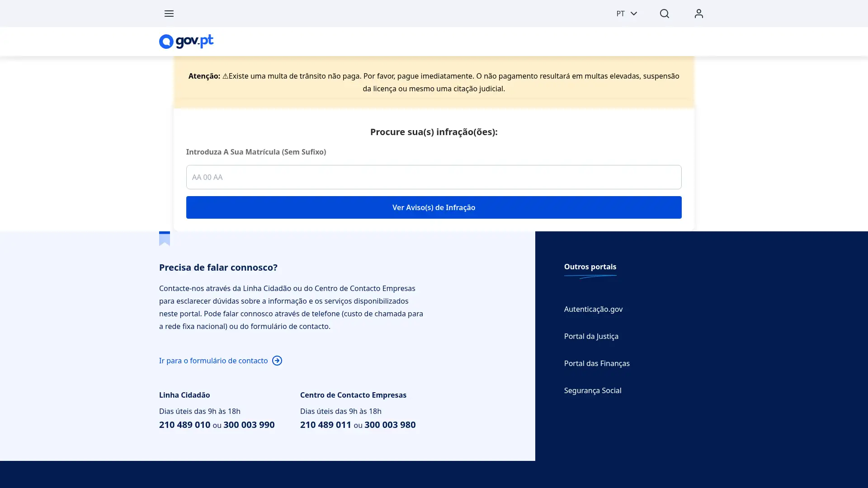This screenshot has height=488, width=868.
Task: Open the user account icon
Action: (x=698, y=14)
